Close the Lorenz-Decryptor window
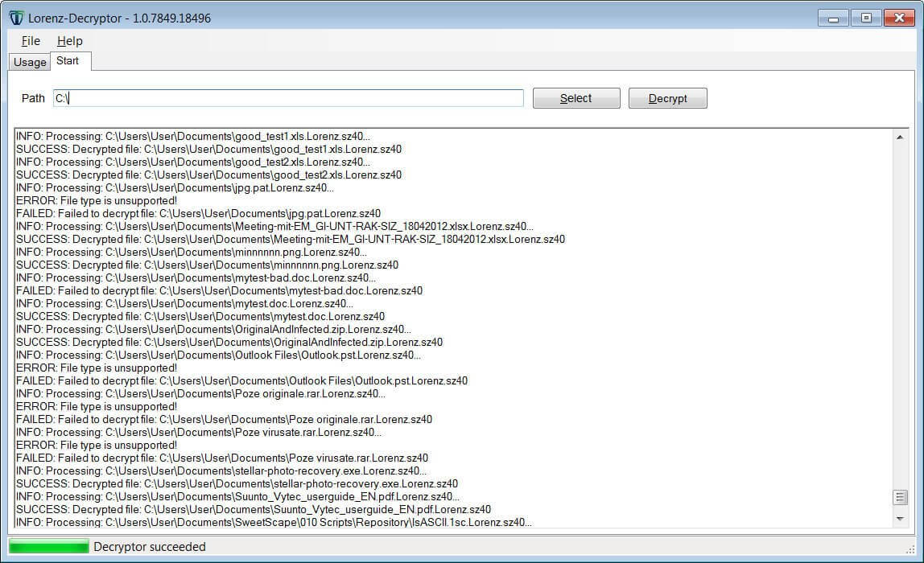Viewport: 924px width, 563px height. [x=899, y=18]
